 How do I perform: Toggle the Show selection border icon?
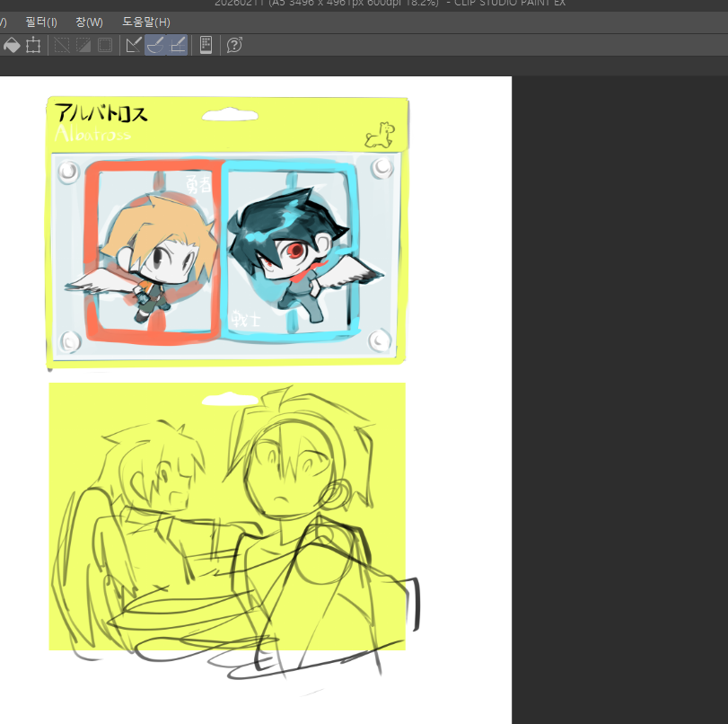tap(105, 45)
